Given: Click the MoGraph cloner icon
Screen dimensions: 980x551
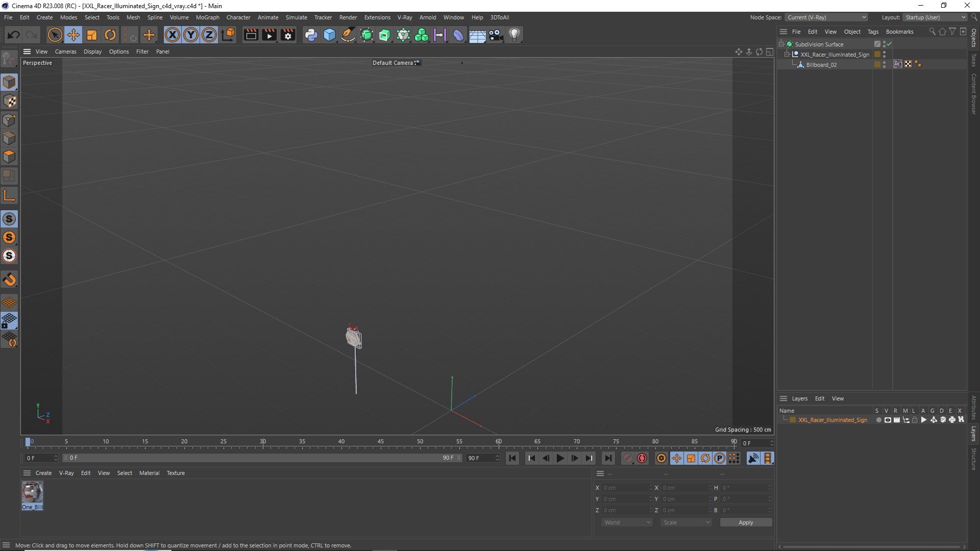Looking at the screenshot, I should [422, 35].
